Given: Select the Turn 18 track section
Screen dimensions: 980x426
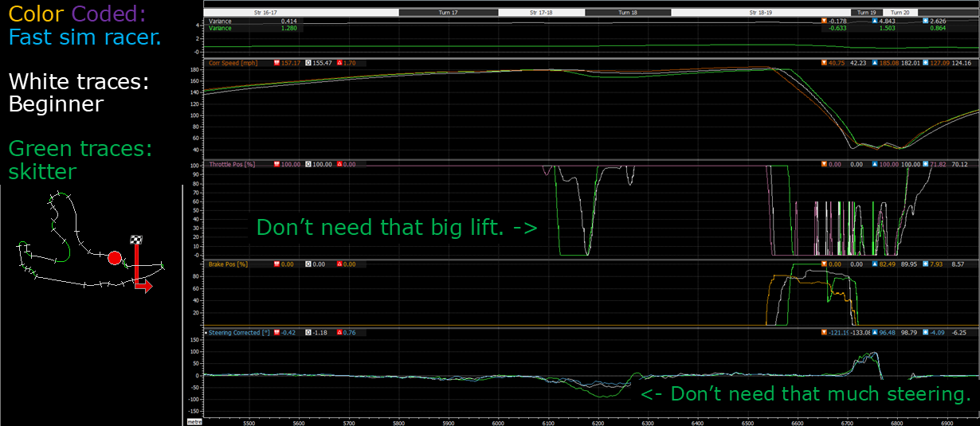Looking at the screenshot, I should click(628, 13).
